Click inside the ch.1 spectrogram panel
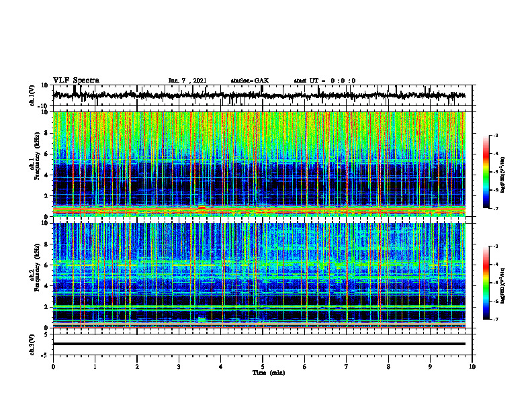Screen dimensions: 532x411 [259, 164]
